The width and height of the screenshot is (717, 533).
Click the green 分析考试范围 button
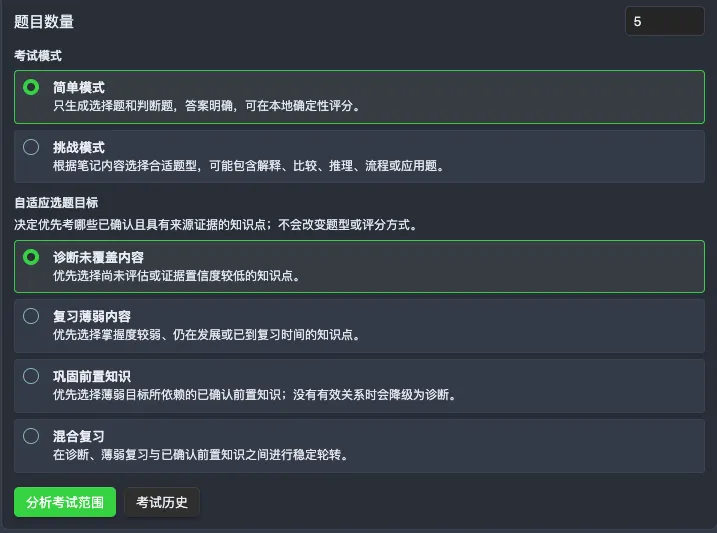coord(65,502)
